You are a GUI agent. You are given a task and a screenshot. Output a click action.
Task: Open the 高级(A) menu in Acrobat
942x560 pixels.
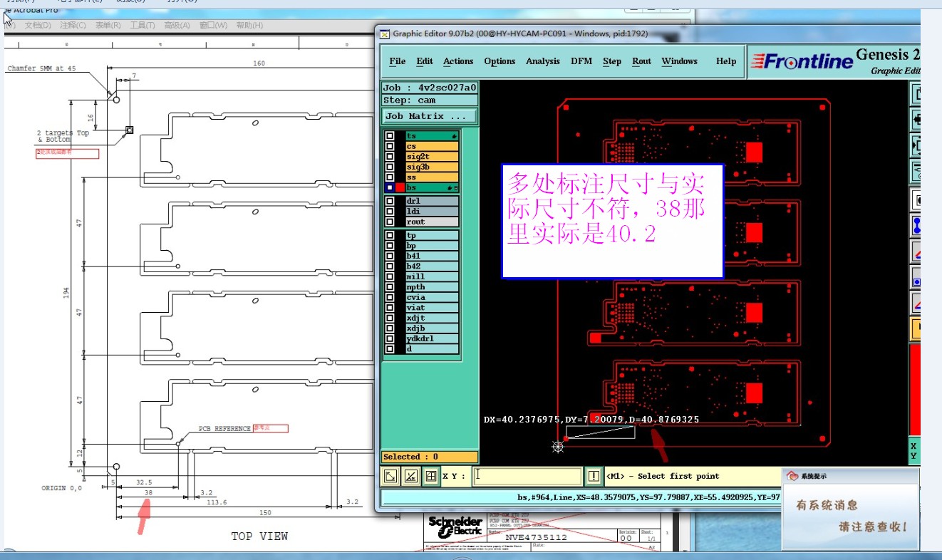click(x=177, y=26)
